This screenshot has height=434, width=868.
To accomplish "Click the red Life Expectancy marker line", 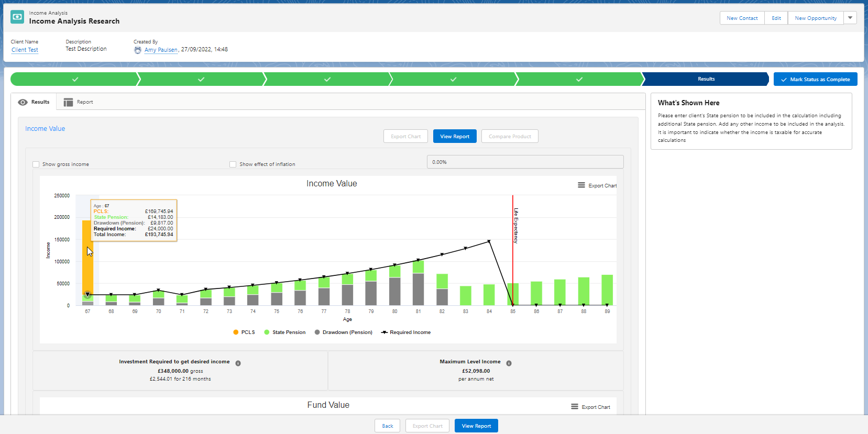I will coord(513,250).
